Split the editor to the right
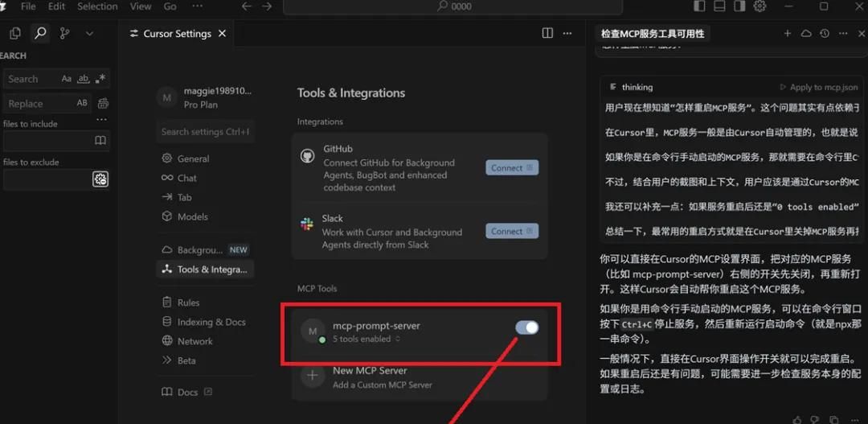 tap(547, 33)
